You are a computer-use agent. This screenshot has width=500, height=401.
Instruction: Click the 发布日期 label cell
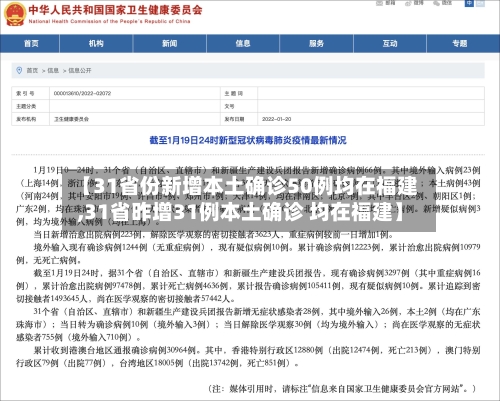point(239,119)
